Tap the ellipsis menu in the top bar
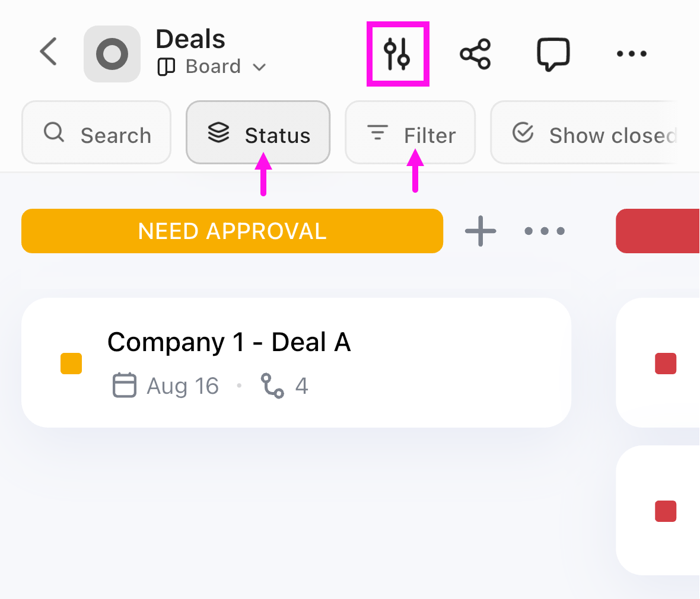 631,53
